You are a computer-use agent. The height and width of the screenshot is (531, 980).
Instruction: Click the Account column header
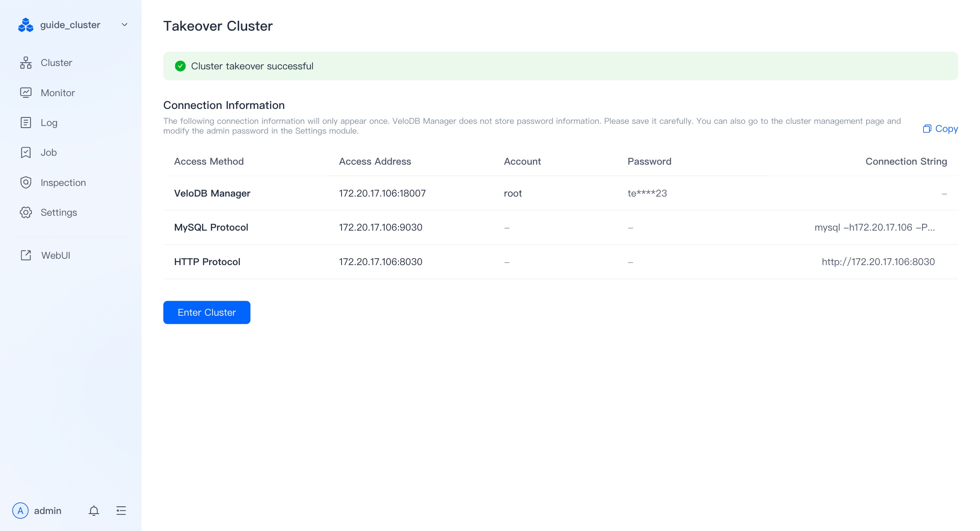522,161
